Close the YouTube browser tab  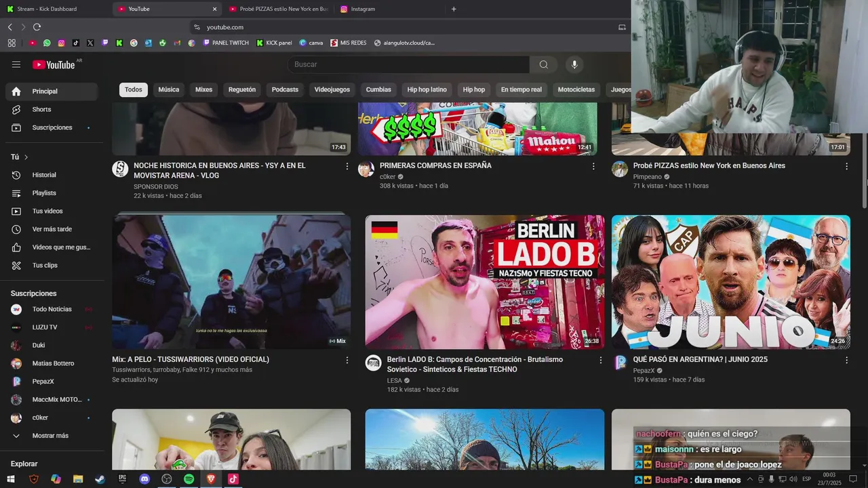pos(214,9)
